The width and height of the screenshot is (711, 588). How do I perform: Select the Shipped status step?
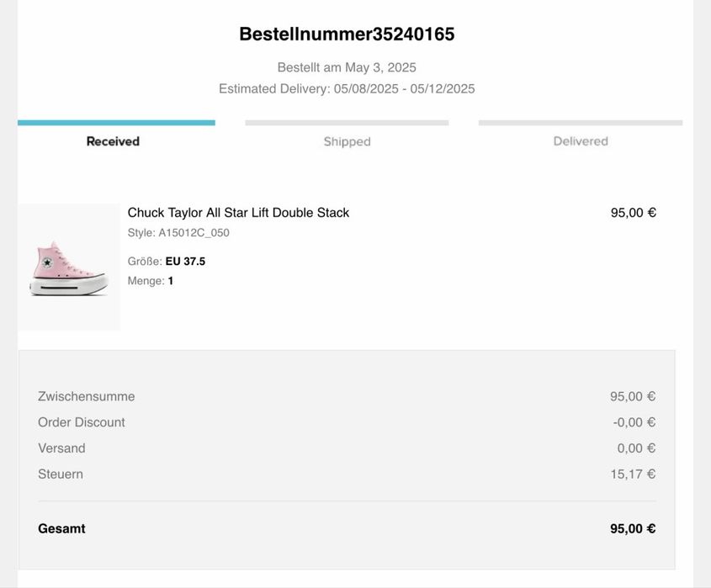[347, 141]
